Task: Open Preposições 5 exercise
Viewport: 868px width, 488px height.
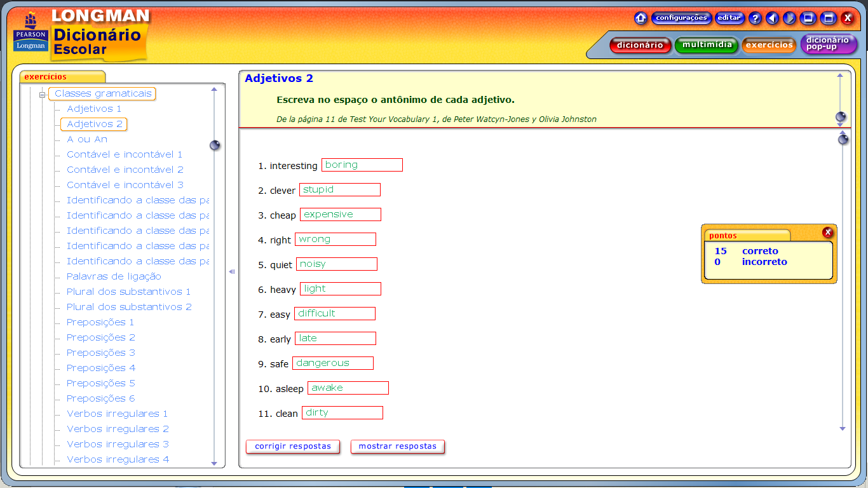Action: click(101, 383)
